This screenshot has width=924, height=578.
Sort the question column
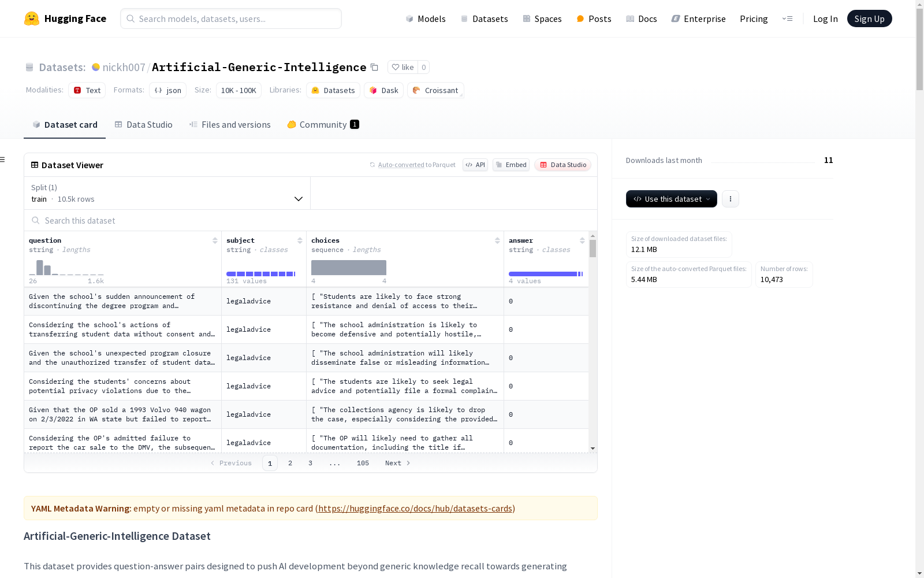pyautogui.click(x=215, y=240)
